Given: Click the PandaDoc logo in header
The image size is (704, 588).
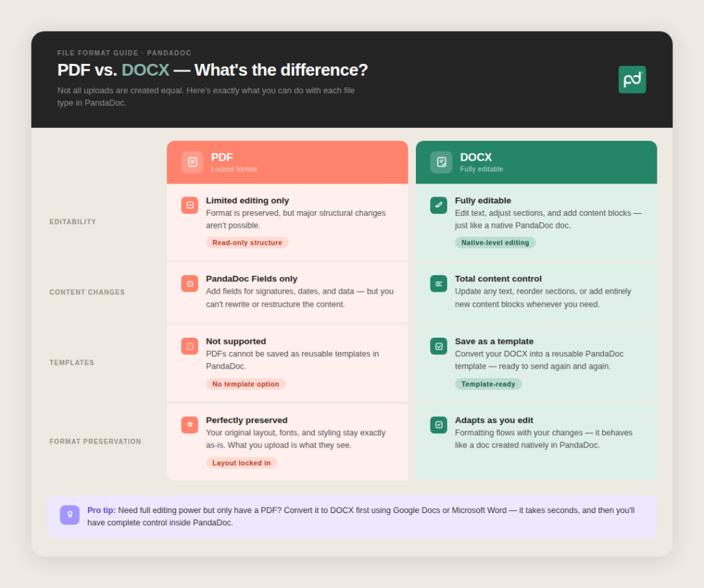Looking at the screenshot, I should click(x=632, y=80).
